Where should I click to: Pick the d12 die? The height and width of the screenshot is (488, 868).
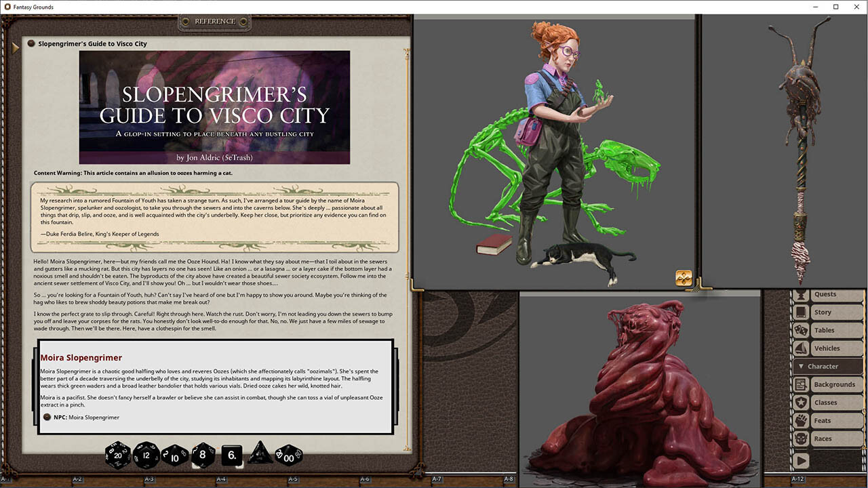(x=146, y=455)
